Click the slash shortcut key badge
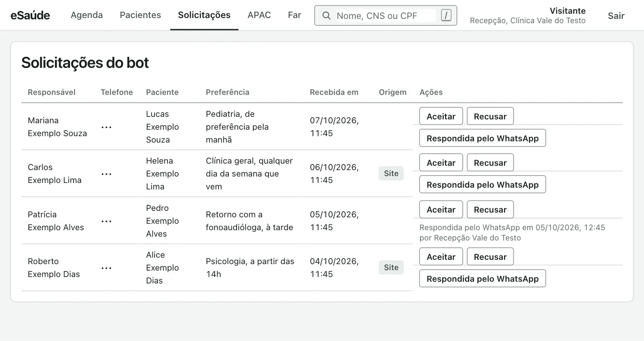Screen dimensions: 644x341 446,16
